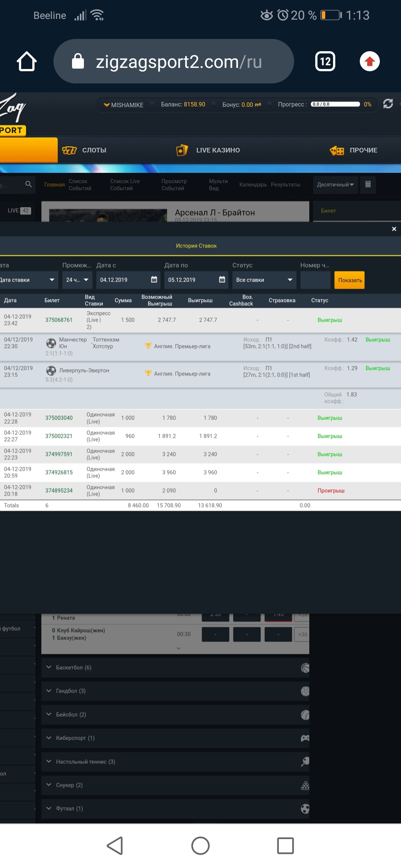
Task: Click the Номер чека input field
Action: point(315,280)
